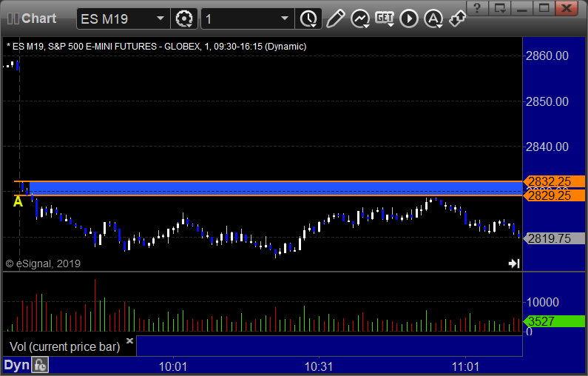Toggle the Dyn dynamic scaling button
Screen dimensions: 588x376
[16, 365]
